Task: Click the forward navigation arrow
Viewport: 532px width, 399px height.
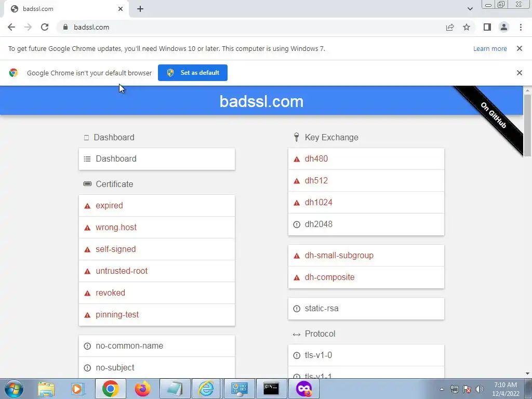Action: tap(28, 27)
